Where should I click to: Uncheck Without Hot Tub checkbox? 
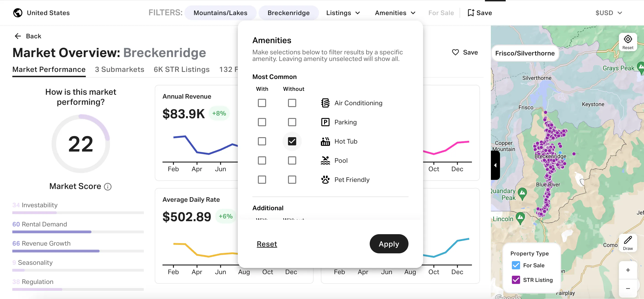[292, 142]
